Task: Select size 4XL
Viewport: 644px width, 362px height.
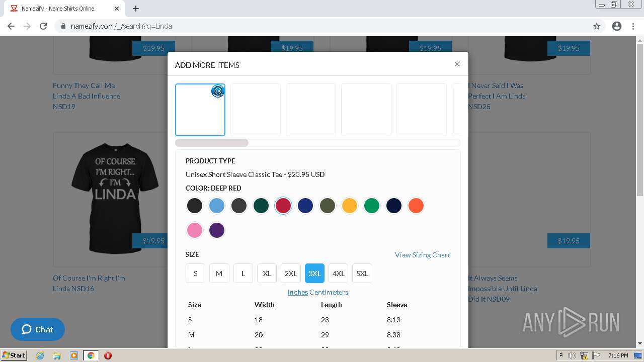Action: point(339,274)
